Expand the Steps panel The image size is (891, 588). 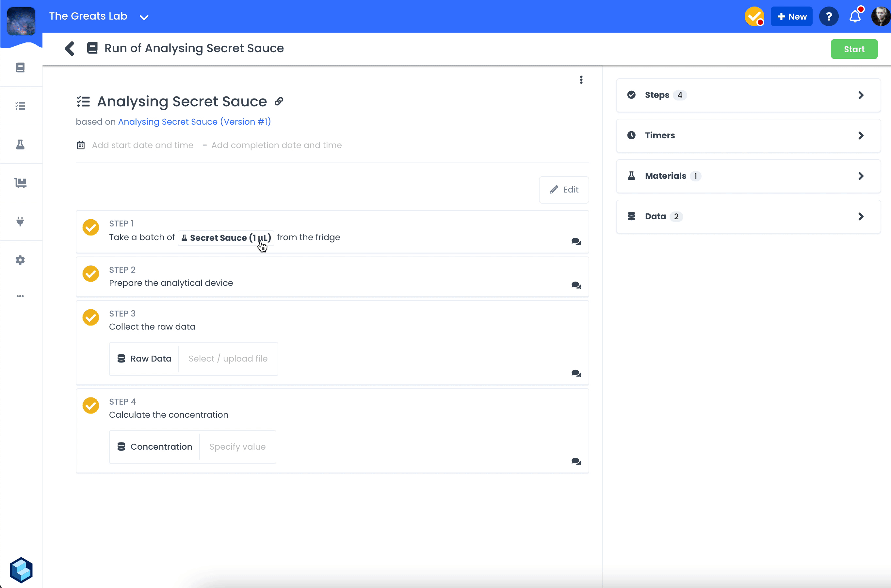[x=748, y=95]
